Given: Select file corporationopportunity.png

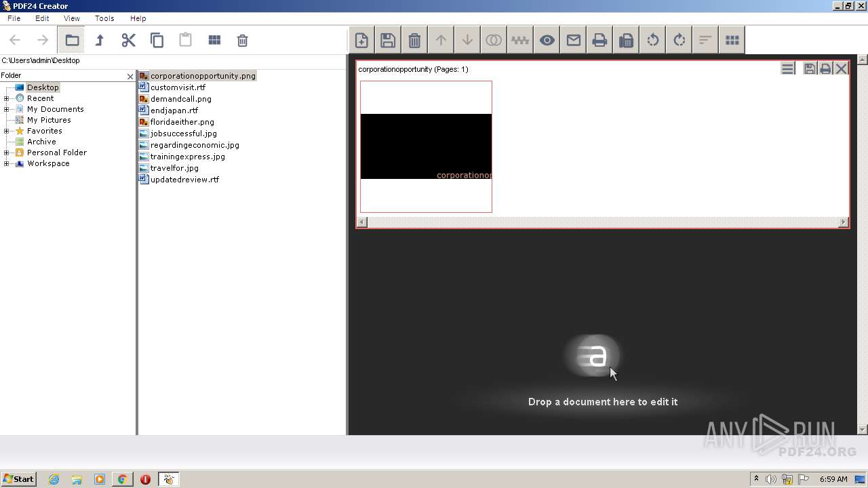Looking at the screenshot, I should [197, 76].
